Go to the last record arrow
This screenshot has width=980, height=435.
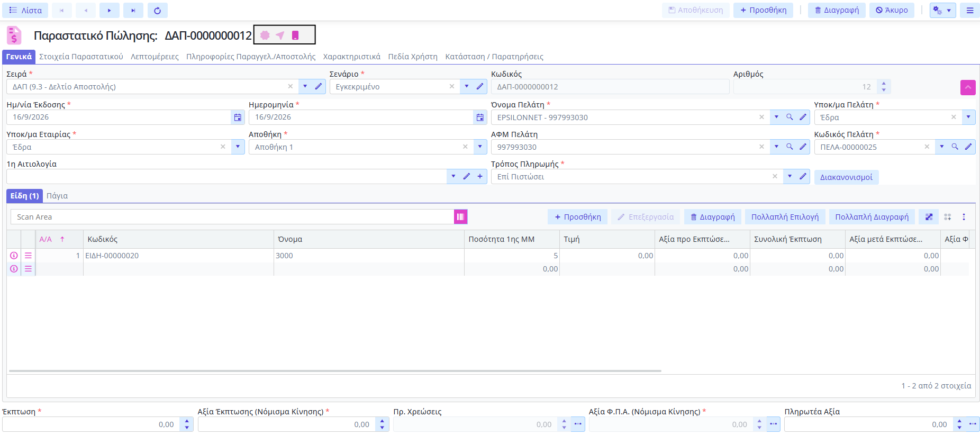(x=133, y=10)
